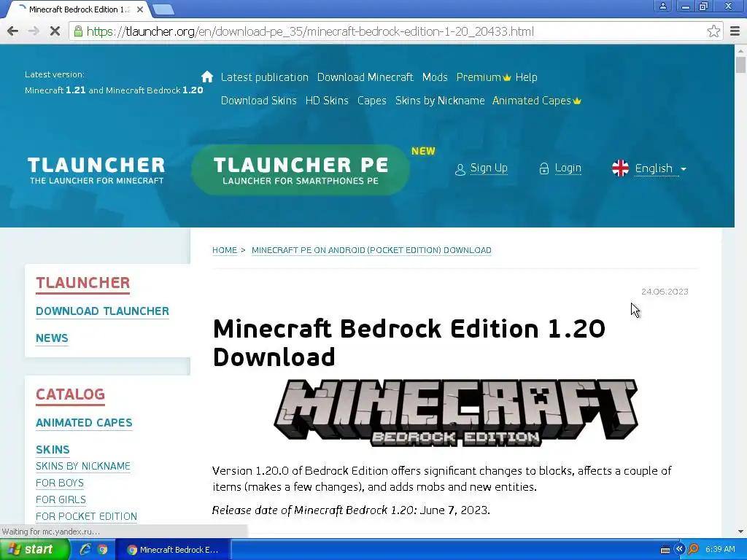The width and height of the screenshot is (747, 560).
Task: Click the vertical scrollbar thumb
Action: (x=740, y=65)
